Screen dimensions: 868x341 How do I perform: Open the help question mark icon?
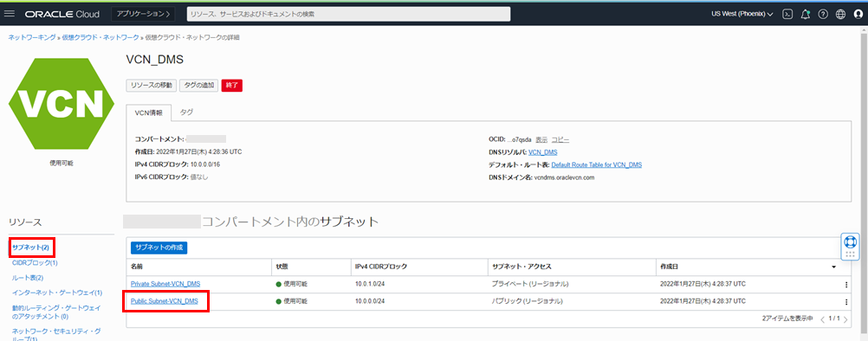(x=823, y=14)
